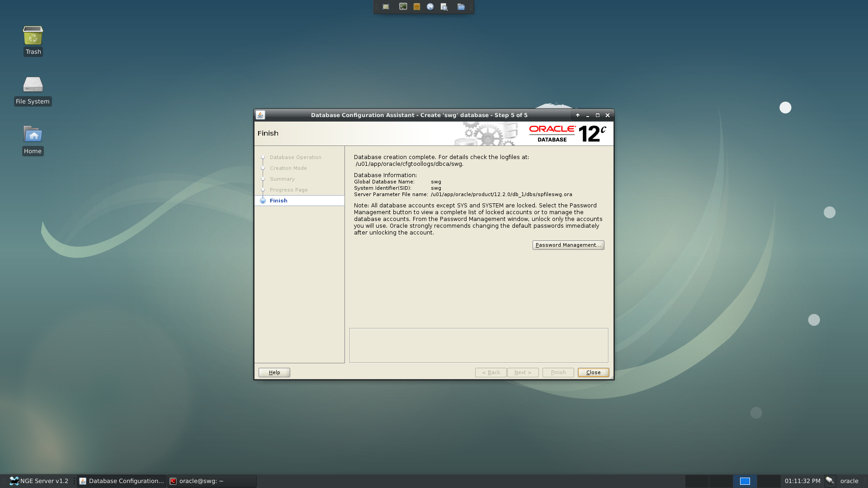
Task: Click the show desktop icon in the top panel
Action: (x=386, y=7)
